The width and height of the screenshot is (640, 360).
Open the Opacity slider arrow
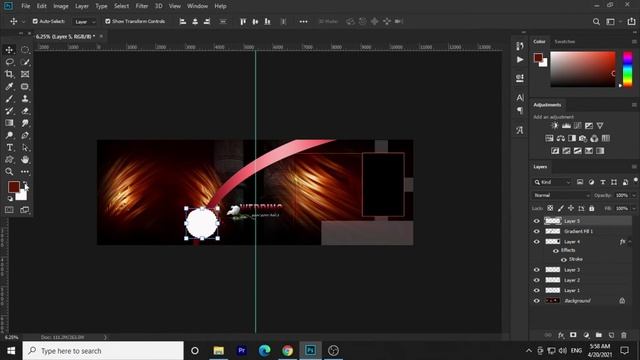point(633,196)
